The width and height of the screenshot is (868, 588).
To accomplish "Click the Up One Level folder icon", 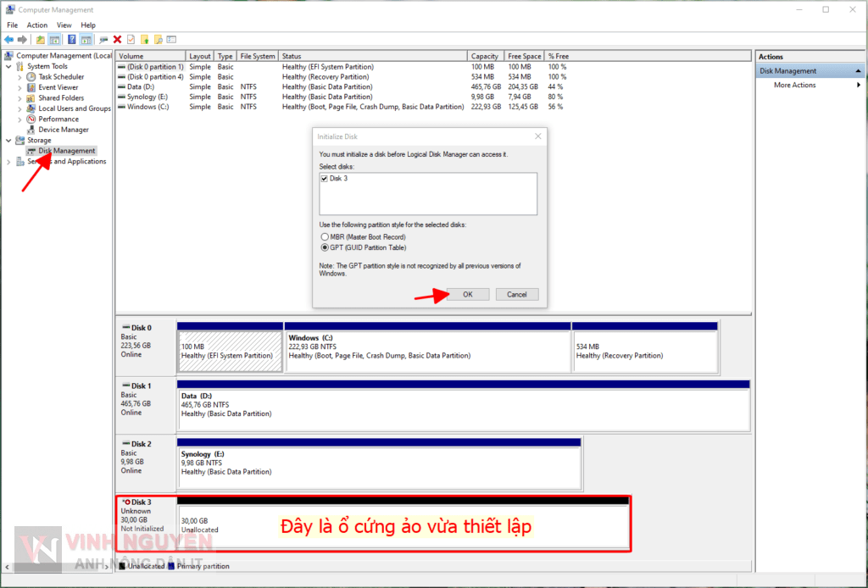I will [x=41, y=40].
